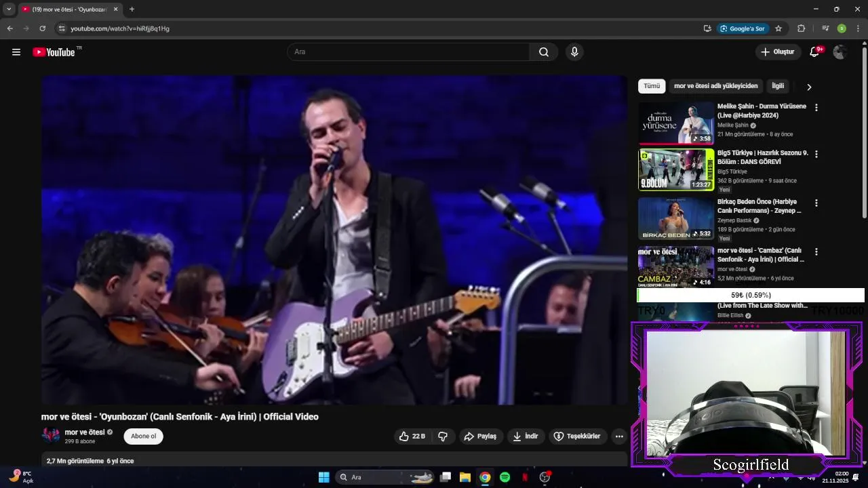Image resolution: width=868 pixels, height=488 pixels.
Task: Open mor ve ötesi channel avatar
Action: tap(51, 436)
